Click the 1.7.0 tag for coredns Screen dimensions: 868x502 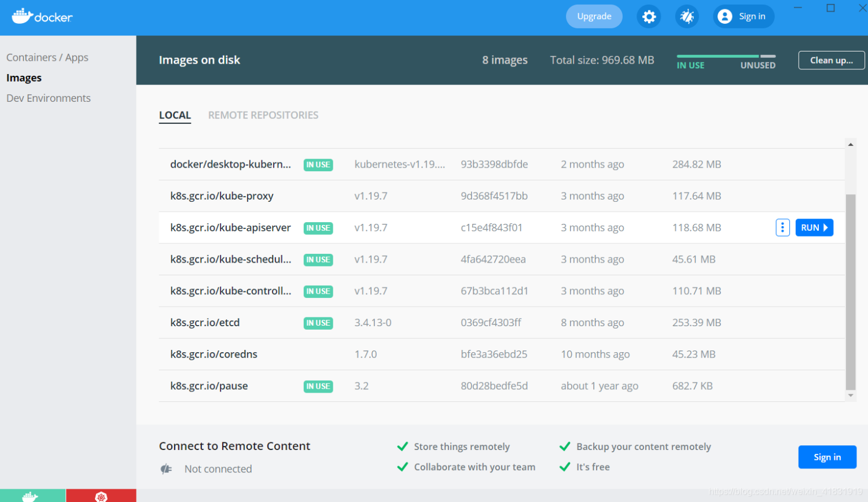tap(366, 355)
